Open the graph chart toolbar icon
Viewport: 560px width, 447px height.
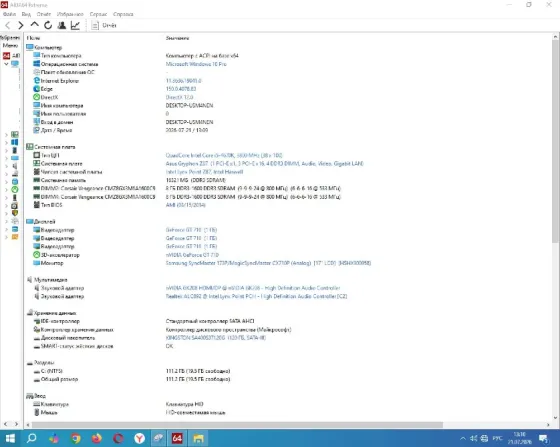[75, 25]
